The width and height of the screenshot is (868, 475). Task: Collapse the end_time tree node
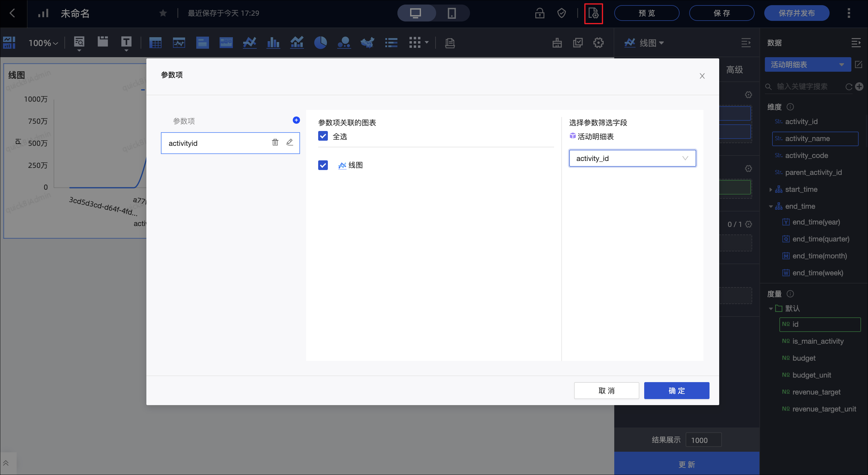tap(771, 206)
